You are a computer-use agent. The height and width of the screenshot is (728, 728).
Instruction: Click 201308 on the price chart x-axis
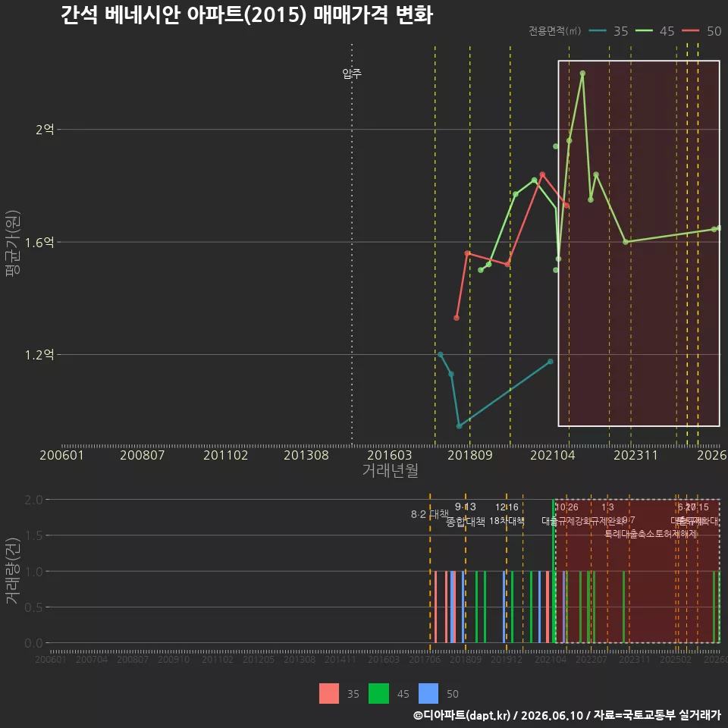[x=306, y=455]
